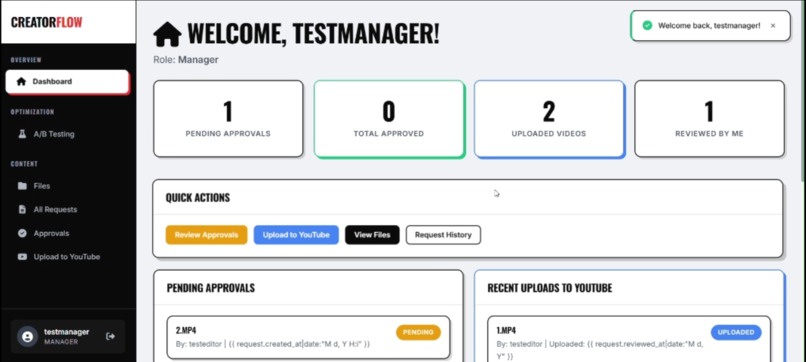Navigate to Approvals page

[67, 233]
